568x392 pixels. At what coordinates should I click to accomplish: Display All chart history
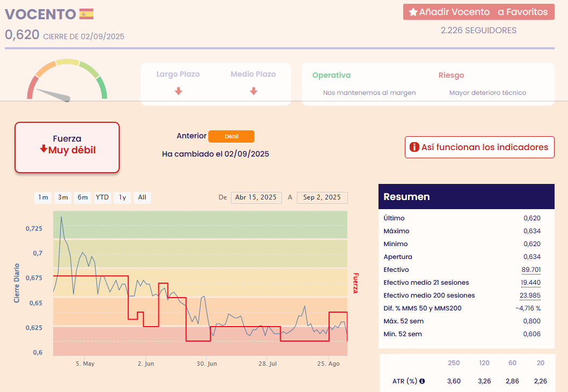point(142,197)
